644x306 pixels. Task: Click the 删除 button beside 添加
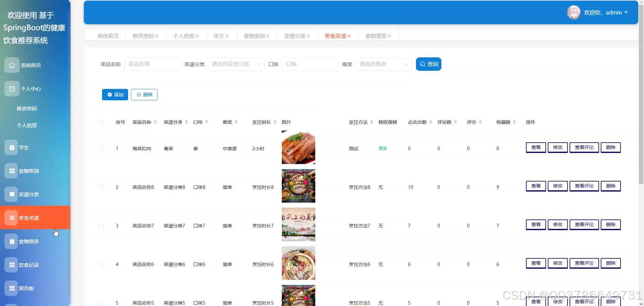pyautogui.click(x=144, y=95)
